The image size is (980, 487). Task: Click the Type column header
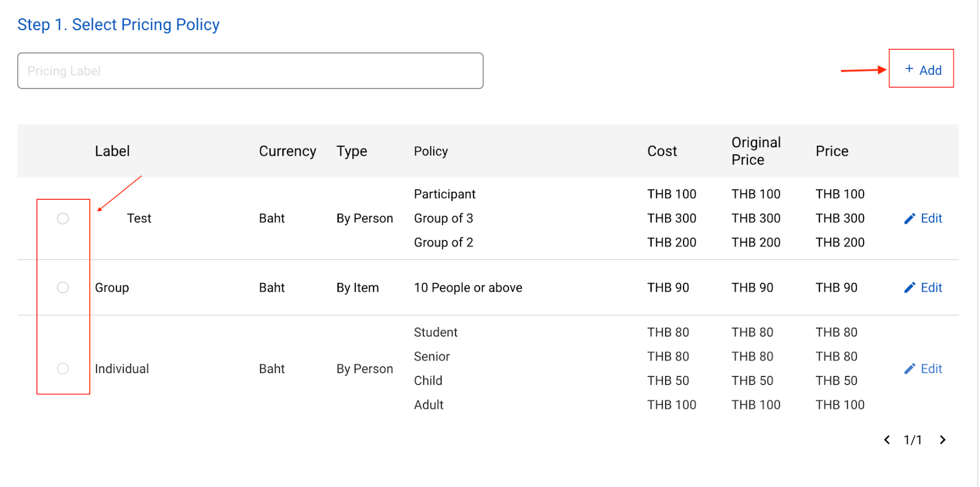coord(352,151)
